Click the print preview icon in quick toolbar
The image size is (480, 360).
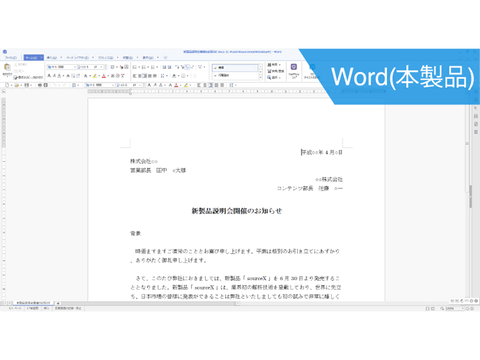46,85
